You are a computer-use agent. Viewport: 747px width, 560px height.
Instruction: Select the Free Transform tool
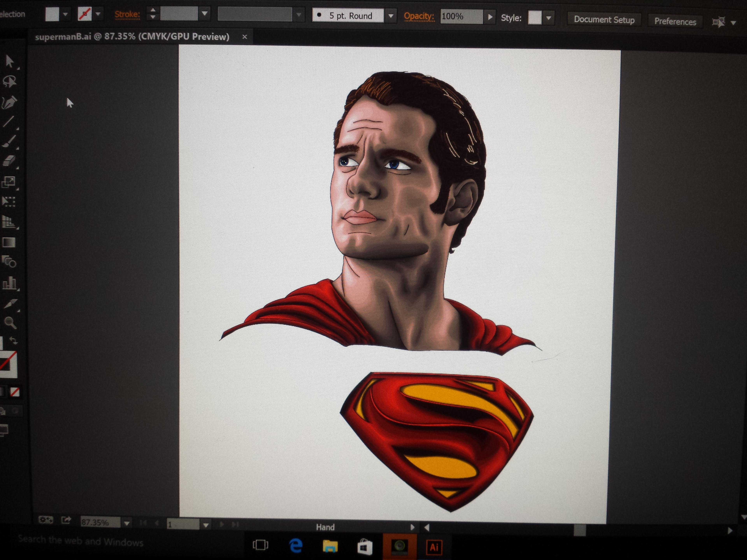pos(9,201)
